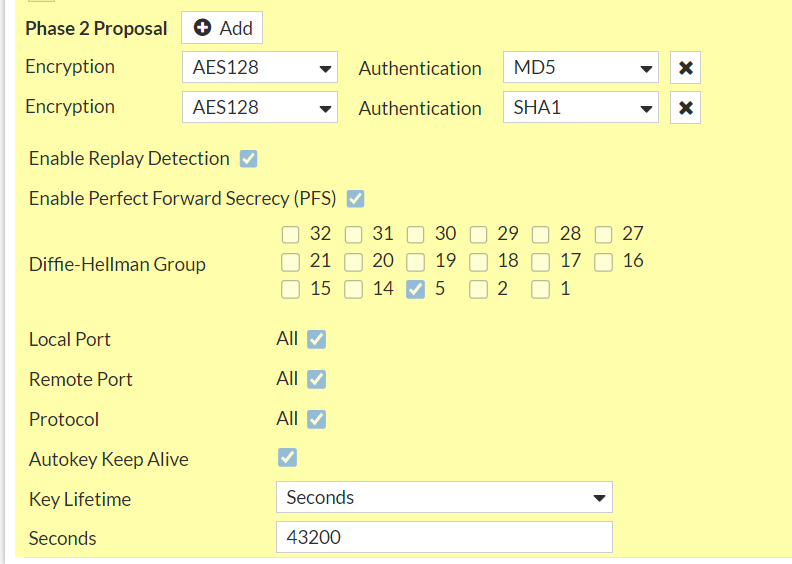792x564 pixels.
Task: Uncheck Local Port All checkbox
Action: pyautogui.click(x=316, y=339)
